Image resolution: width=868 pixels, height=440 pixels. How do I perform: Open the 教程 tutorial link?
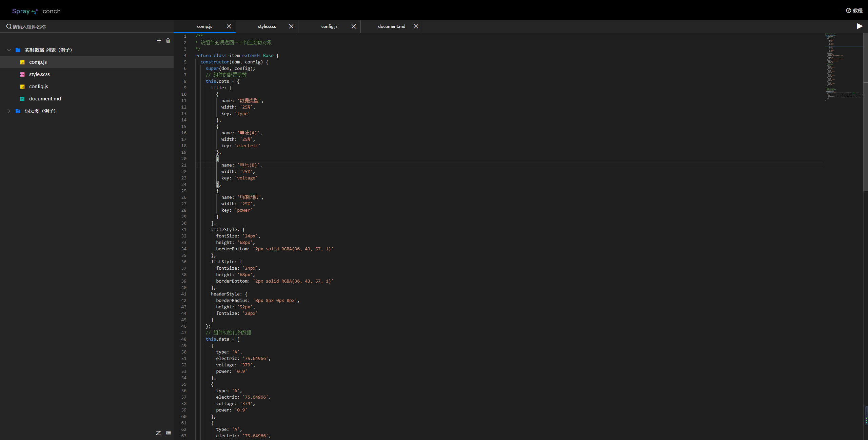854,11
